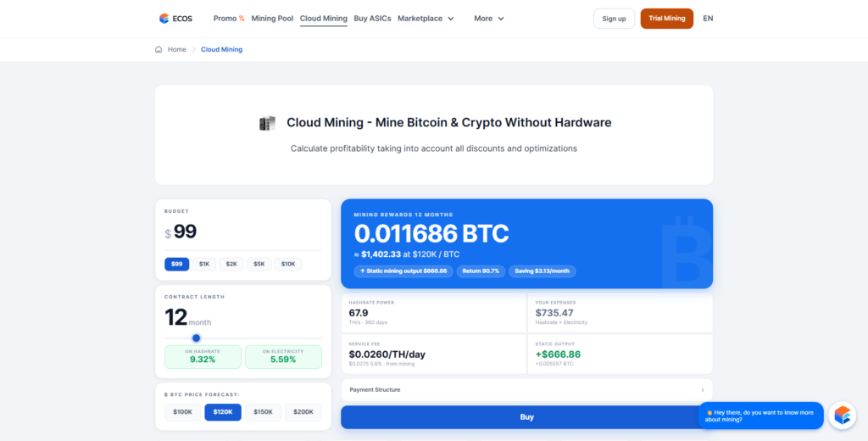The image size is (868, 441).
Task: Click the 0.011686 BTC rewards value
Action: pos(431,234)
